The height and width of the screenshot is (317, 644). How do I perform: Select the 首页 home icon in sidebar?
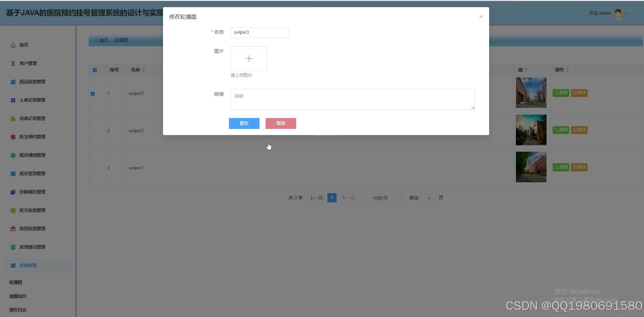click(13, 45)
